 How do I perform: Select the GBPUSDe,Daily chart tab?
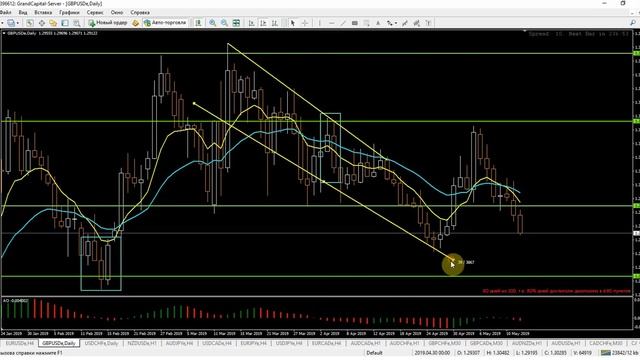pos(59,343)
